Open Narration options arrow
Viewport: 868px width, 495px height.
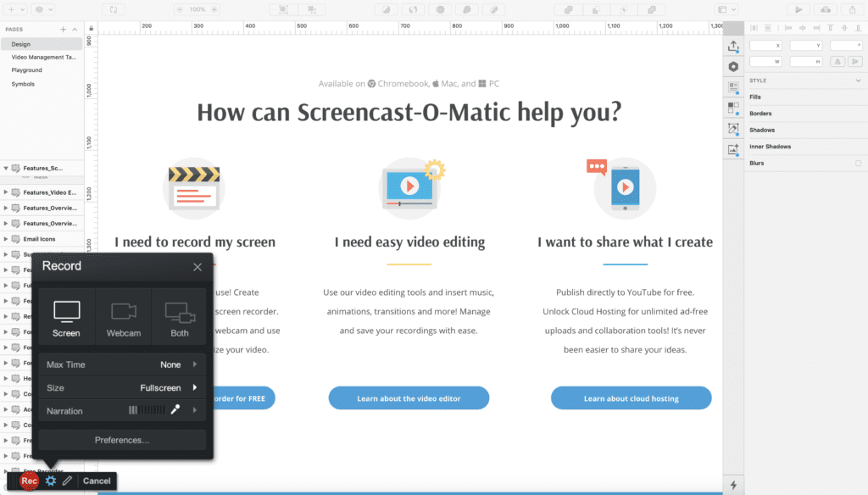pyautogui.click(x=195, y=410)
